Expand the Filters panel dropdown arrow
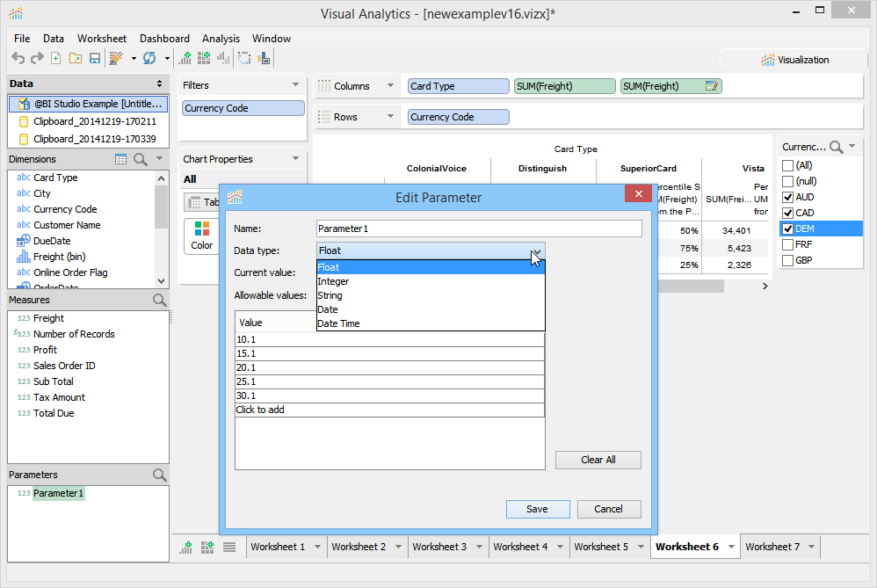The width and height of the screenshot is (877, 588). coord(295,85)
